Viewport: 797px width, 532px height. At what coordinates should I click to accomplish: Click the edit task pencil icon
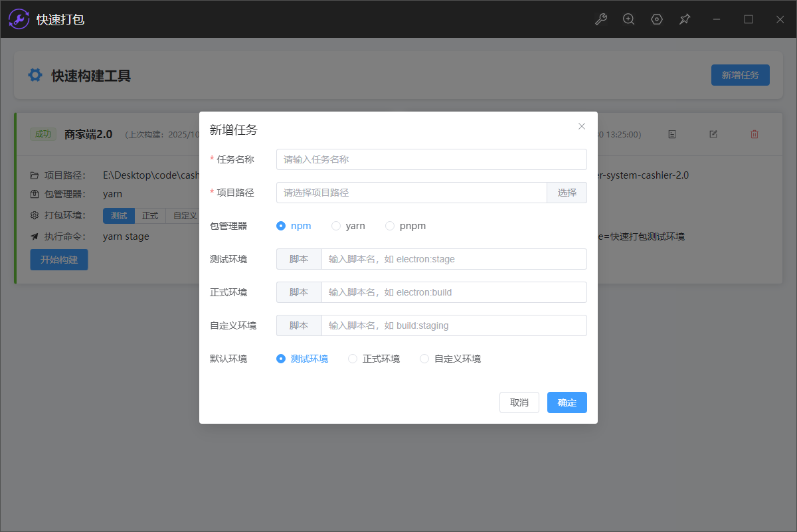click(x=713, y=134)
